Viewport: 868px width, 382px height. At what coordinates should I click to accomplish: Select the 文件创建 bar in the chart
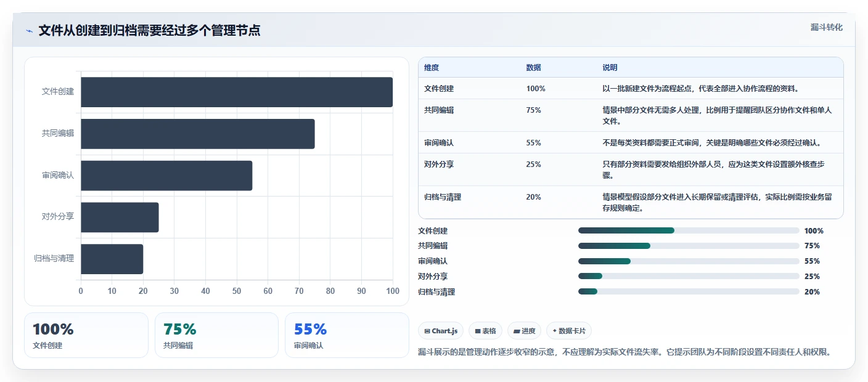[237, 92]
